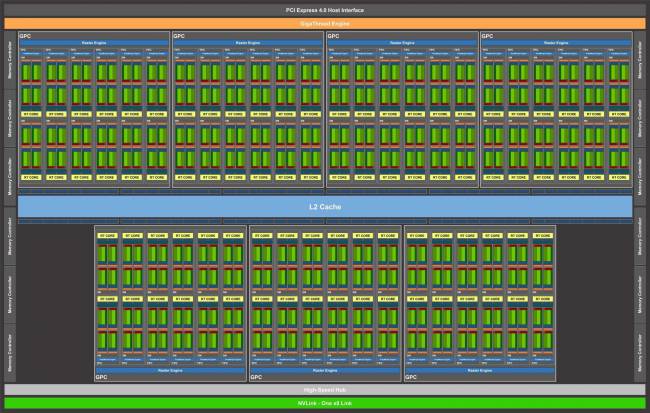Click the GPC label of the top-left cluster
650x413 pixels.
click(25, 36)
